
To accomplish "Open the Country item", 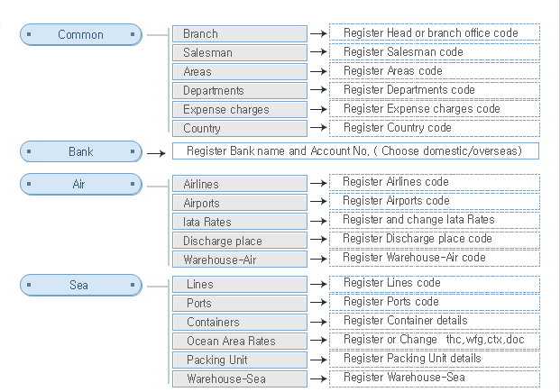I will tap(239, 128).
